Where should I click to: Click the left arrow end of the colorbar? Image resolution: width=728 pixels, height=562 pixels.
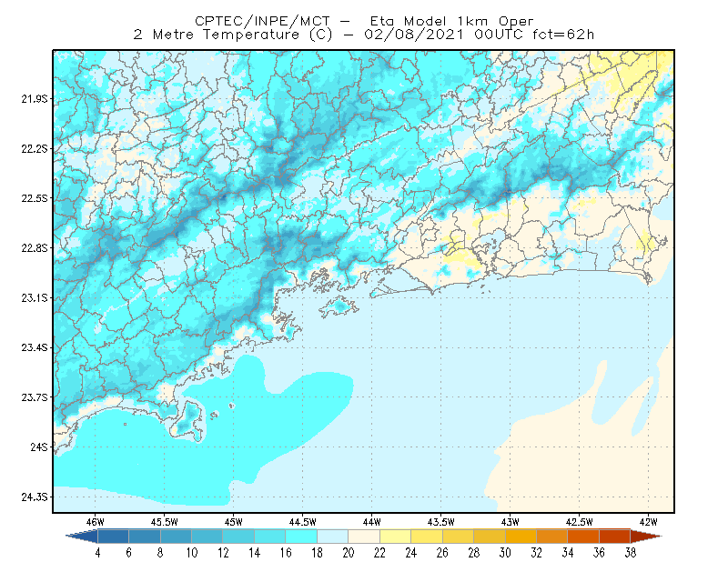point(82,537)
